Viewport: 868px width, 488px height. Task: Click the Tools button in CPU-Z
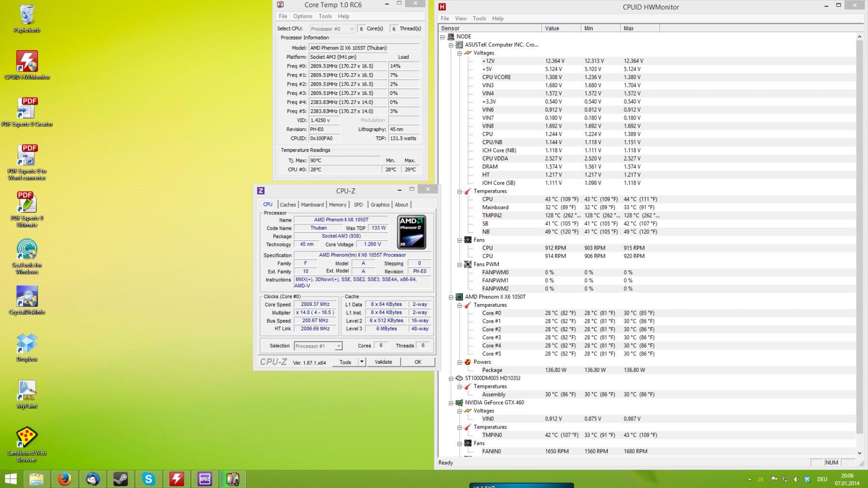pos(345,362)
